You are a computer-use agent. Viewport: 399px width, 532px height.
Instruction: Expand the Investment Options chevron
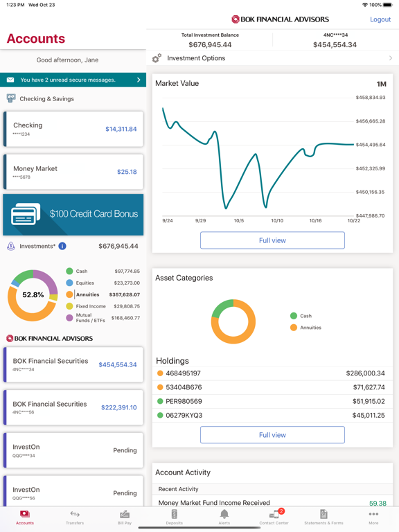coord(391,58)
